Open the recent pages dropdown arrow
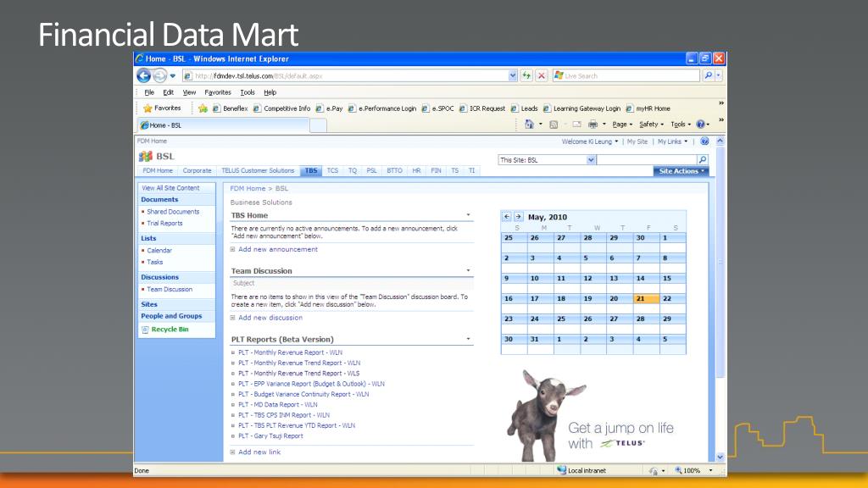 pos(173,75)
